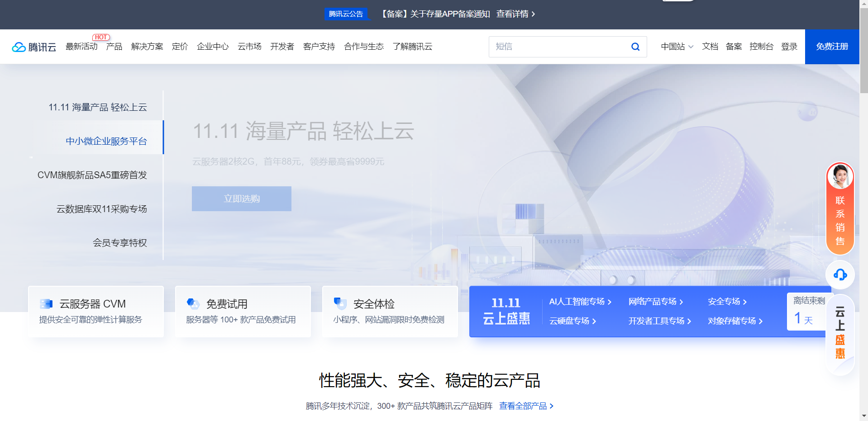This screenshot has width=868, height=421.
Task: Open the 云市场 menu
Action: click(249, 47)
